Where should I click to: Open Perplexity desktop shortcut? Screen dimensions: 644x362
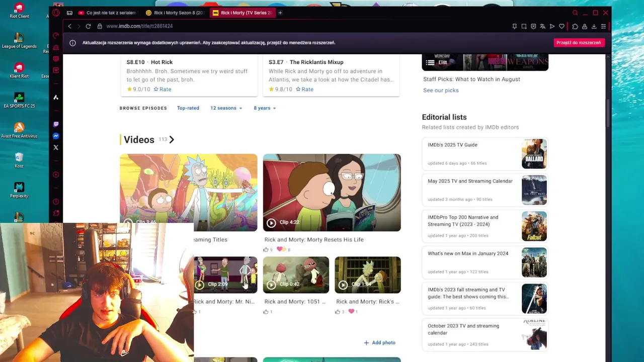click(x=19, y=190)
